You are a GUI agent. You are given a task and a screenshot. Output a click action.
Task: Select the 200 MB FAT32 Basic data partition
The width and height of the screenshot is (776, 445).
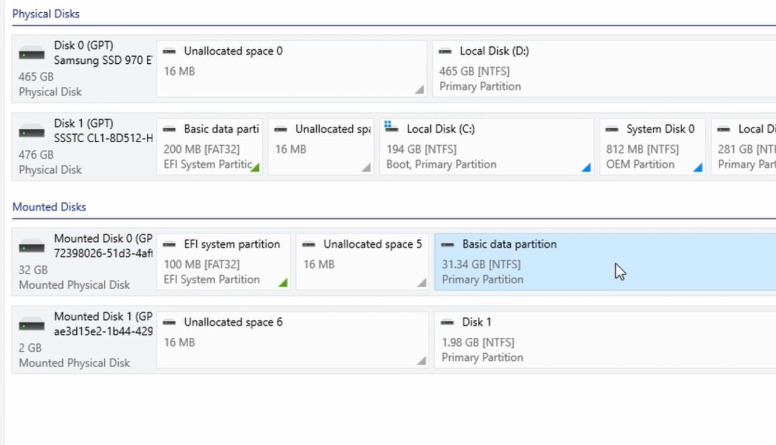(x=209, y=147)
